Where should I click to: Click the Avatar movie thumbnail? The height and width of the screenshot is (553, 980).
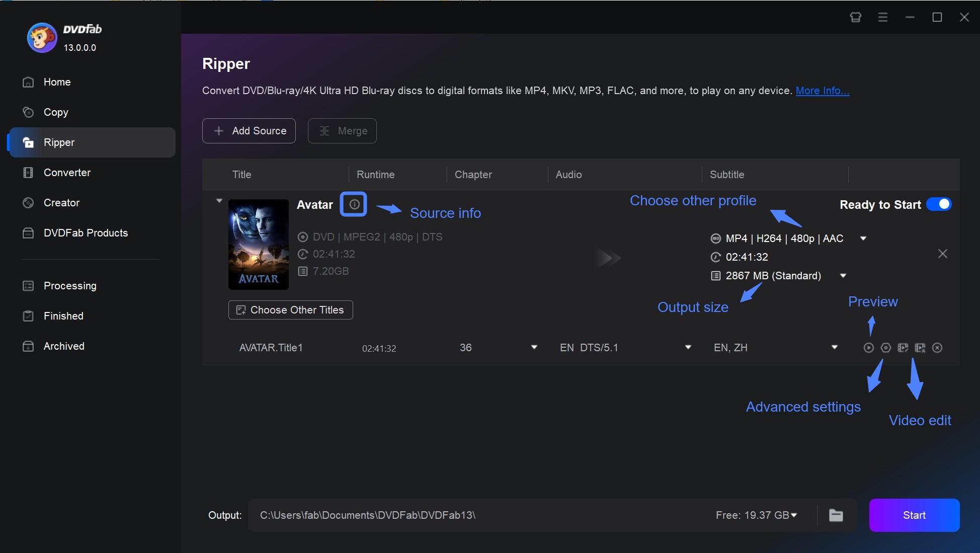click(x=257, y=242)
